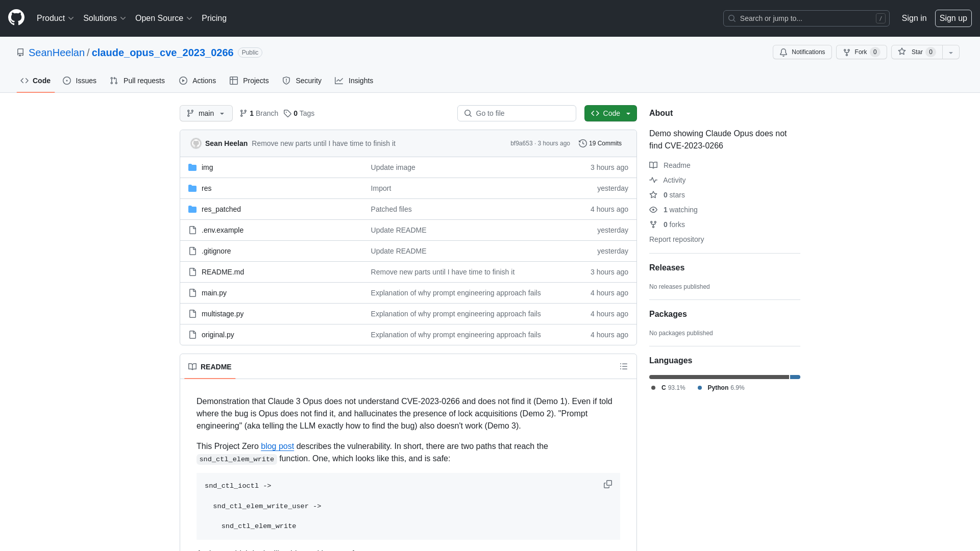
Task: Copy the code block with copy icon
Action: (608, 484)
